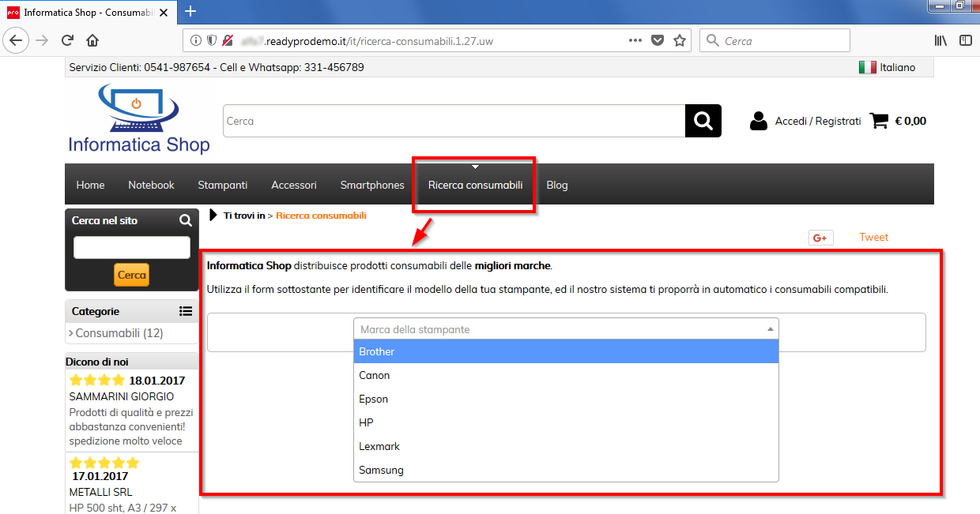Choose HP from the brand list
The image size is (980, 514).
pyautogui.click(x=566, y=422)
